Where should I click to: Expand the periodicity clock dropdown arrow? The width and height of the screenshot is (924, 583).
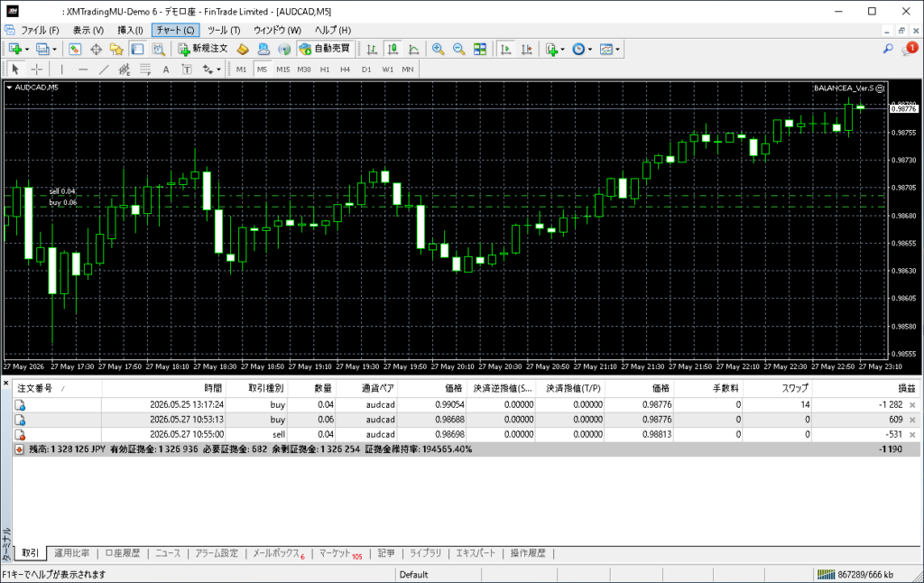[x=590, y=50]
